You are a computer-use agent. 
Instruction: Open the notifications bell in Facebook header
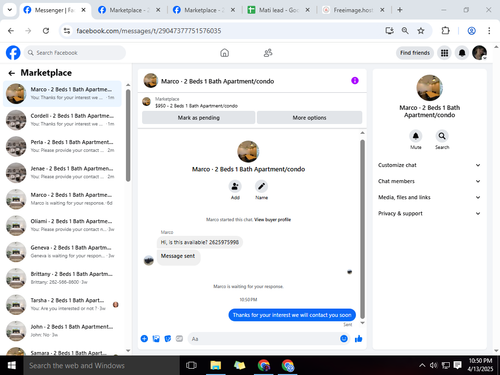(462, 53)
